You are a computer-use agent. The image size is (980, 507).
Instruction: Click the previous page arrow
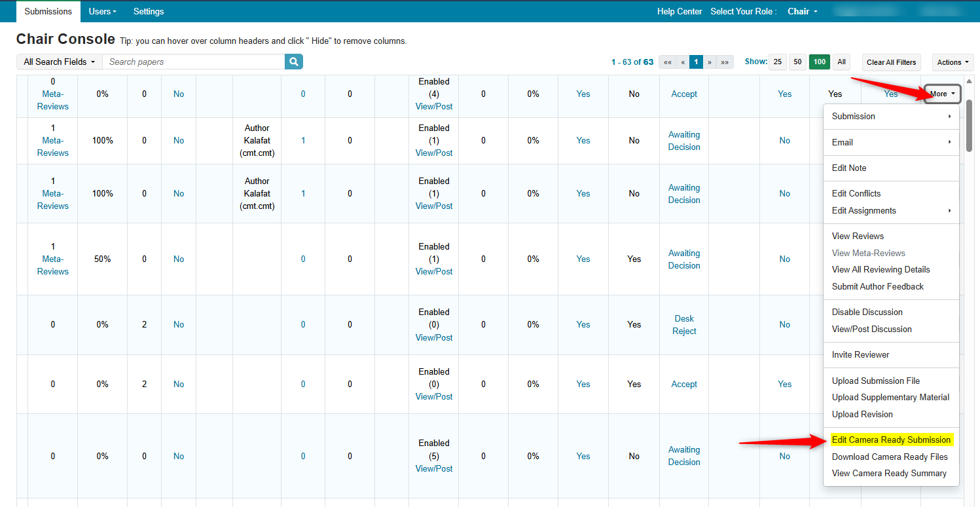click(682, 62)
